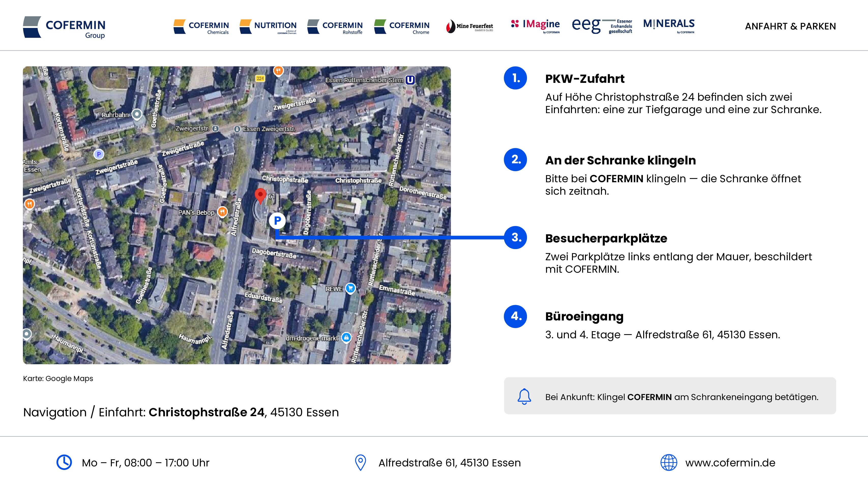This screenshot has width=868, height=488.
Task: Click the Dagobertstraße street label below building
Action: click(x=274, y=253)
